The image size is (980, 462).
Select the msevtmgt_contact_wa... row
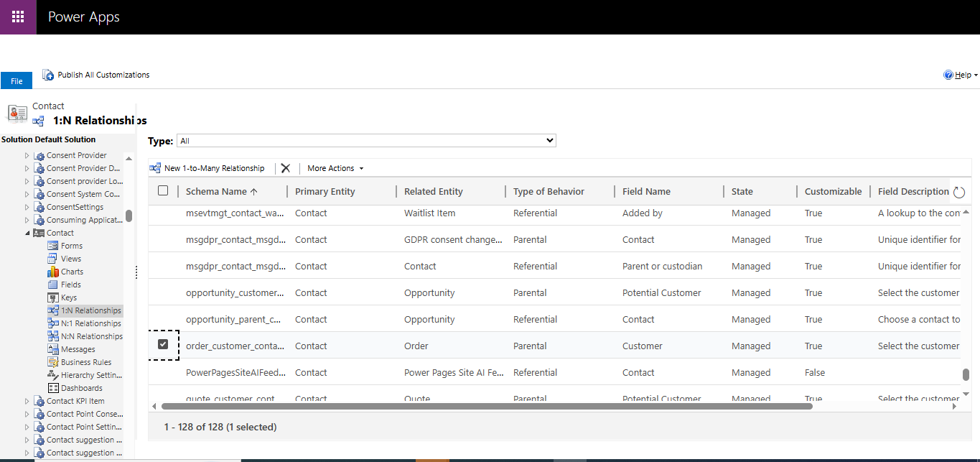pos(554,213)
